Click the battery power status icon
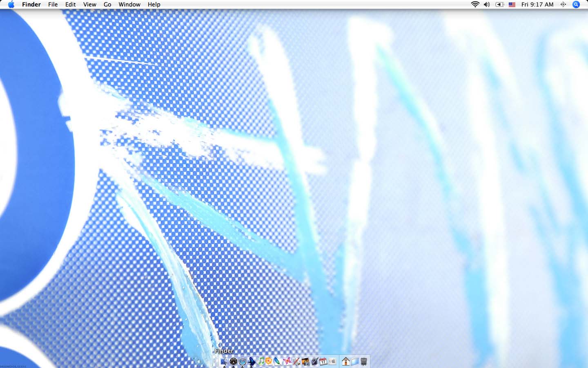This screenshot has width=588, height=368. (x=499, y=4)
